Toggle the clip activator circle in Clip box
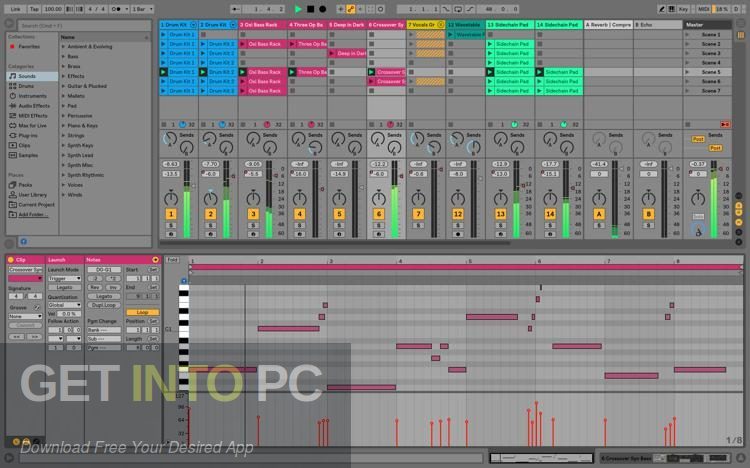Viewport: 750px width, 468px height. [11, 260]
